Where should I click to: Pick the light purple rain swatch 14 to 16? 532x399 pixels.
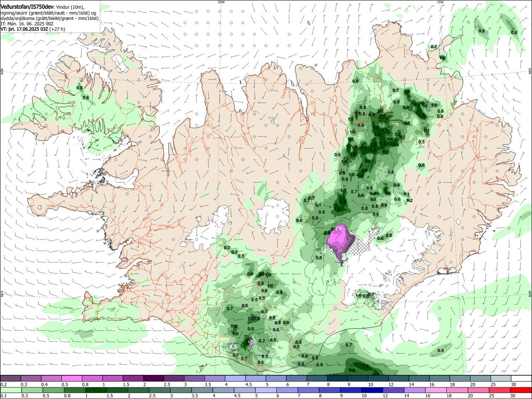tap(415, 390)
